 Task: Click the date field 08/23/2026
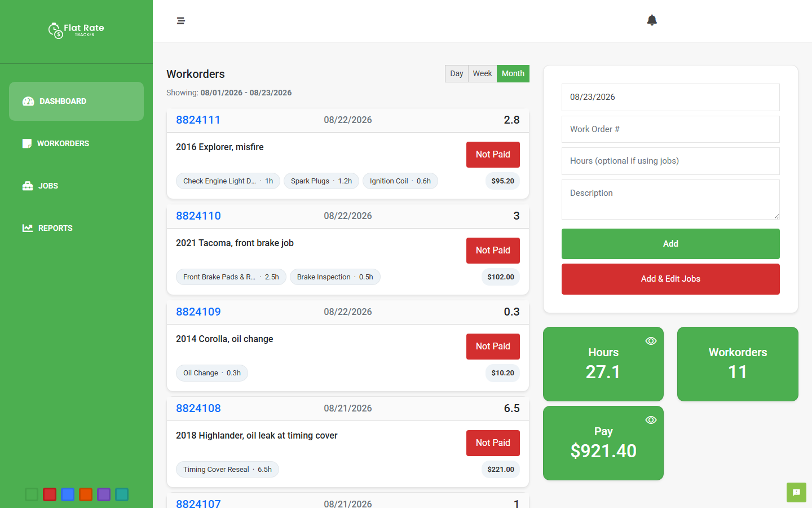[670, 97]
